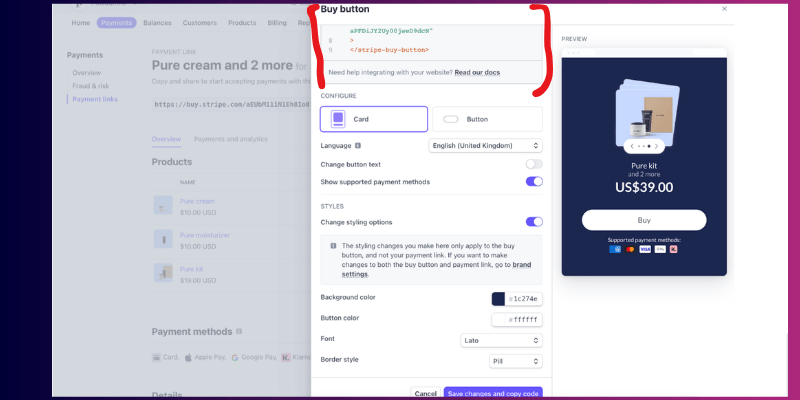Click Save changes and copy code

tap(493, 393)
